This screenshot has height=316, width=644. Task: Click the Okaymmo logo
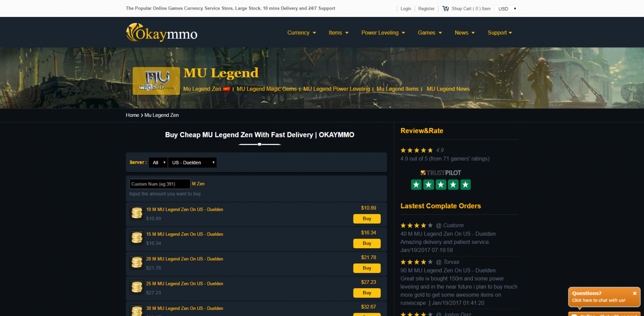coord(162,32)
